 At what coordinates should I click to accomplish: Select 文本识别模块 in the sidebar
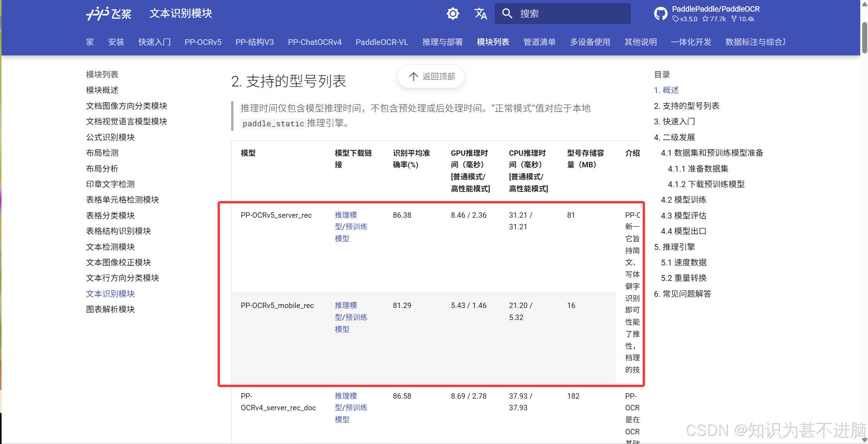point(110,294)
